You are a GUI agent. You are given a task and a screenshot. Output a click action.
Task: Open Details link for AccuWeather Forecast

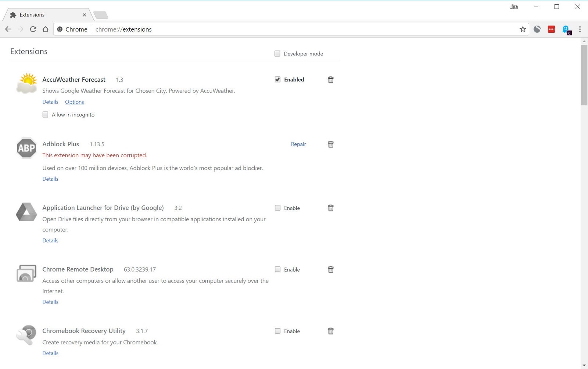click(x=50, y=102)
